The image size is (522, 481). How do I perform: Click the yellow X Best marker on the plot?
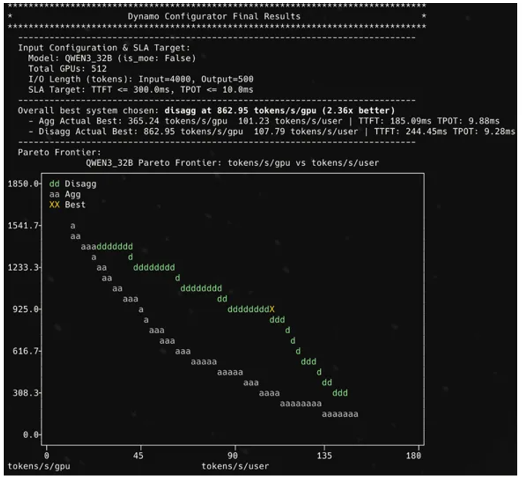(272, 309)
